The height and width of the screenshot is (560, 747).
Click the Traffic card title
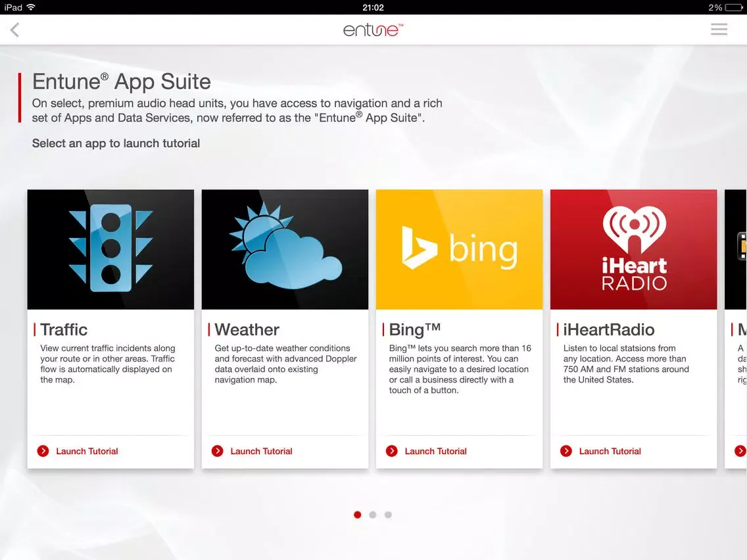(64, 329)
